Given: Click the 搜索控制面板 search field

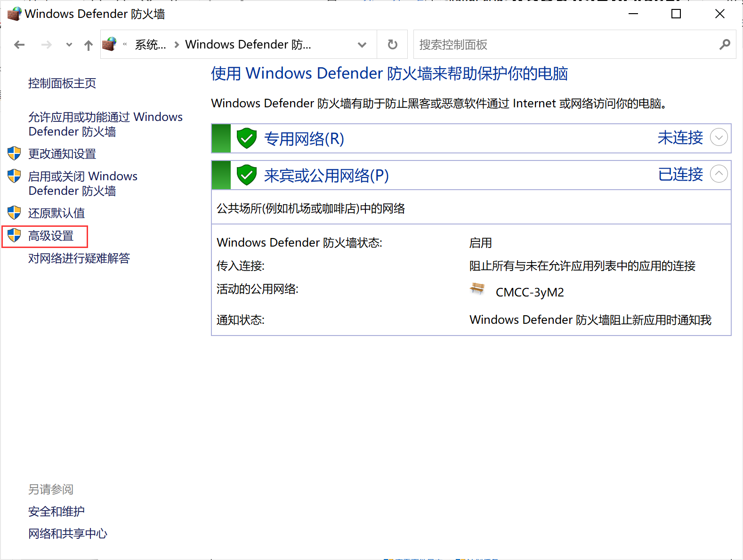Looking at the screenshot, I should [565, 45].
